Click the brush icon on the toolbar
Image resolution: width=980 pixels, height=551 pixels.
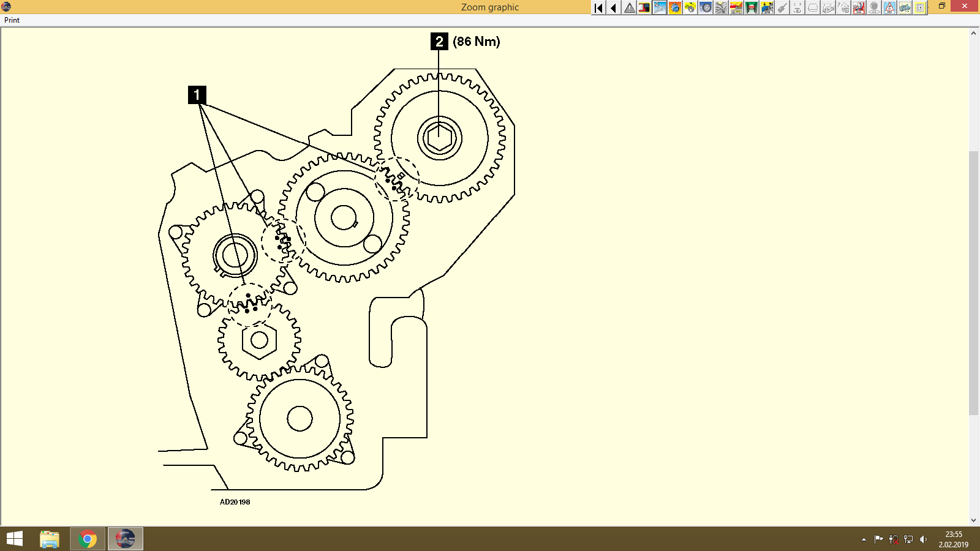coord(782,8)
